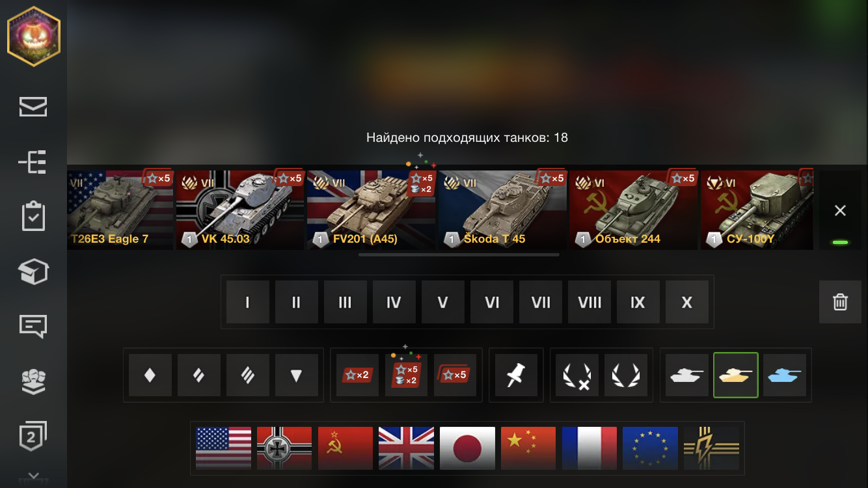Image resolution: width=868 pixels, height=488 pixels.
Task: Open the tech tree icon in sidebar
Action: tap(33, 161)
